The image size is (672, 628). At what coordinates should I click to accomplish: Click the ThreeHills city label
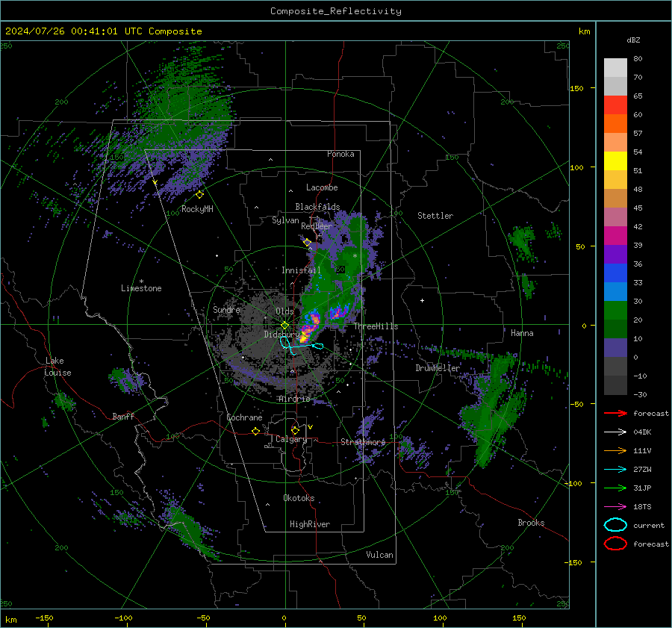(x=376, y=326)
